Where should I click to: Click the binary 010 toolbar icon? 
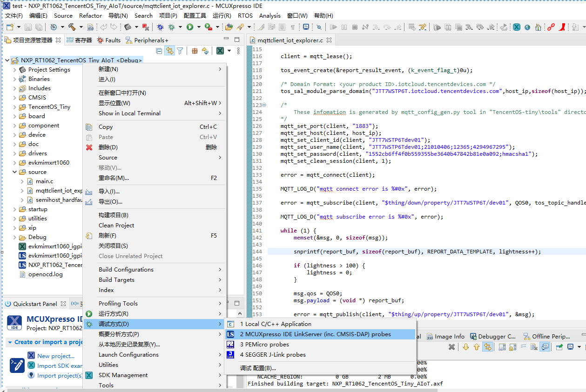tap(91, 27)
